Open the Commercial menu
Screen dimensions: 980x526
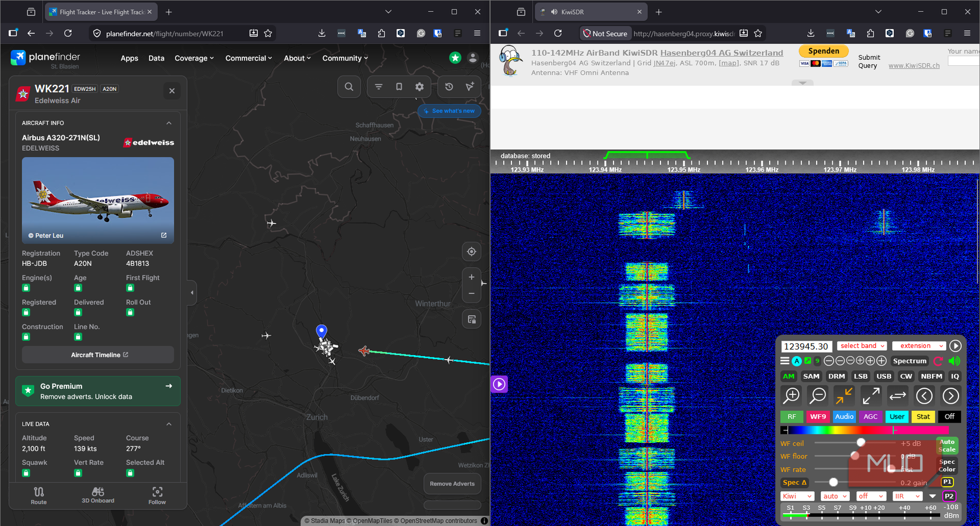249,58
